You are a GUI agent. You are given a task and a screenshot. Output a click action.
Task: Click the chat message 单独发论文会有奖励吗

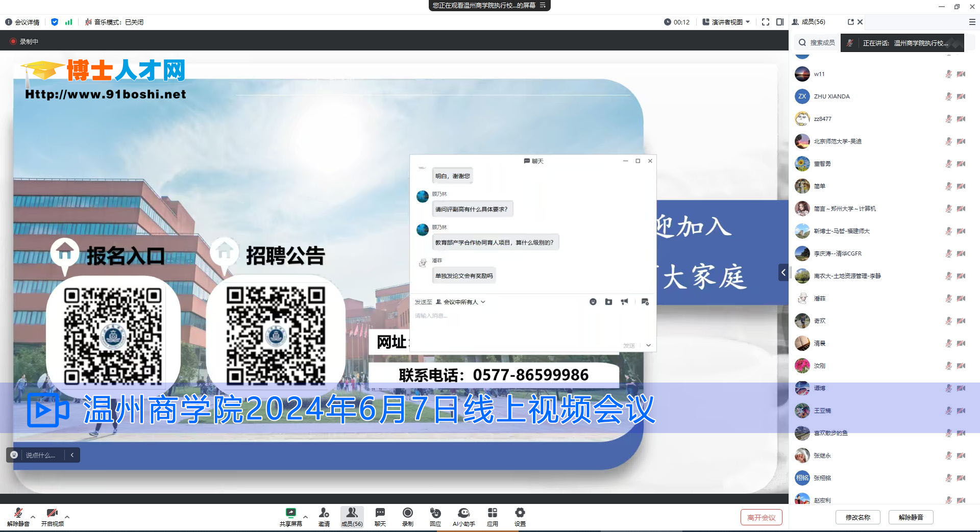point(464,276)
